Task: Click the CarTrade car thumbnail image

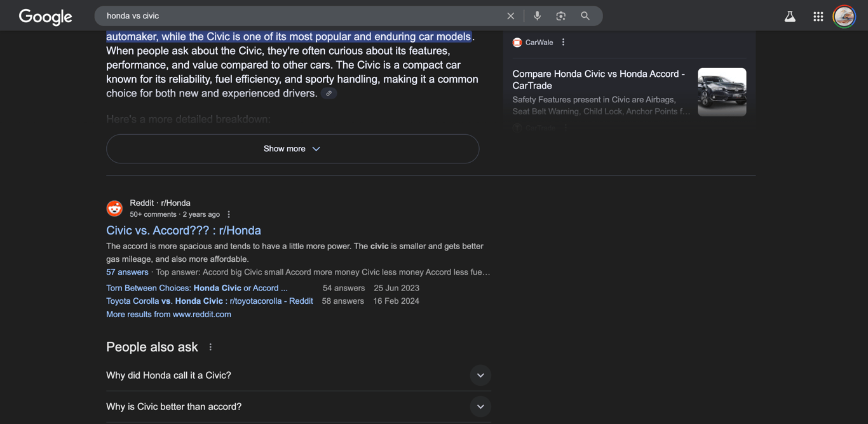Action: pyautogui.click(x=722, y=92)
